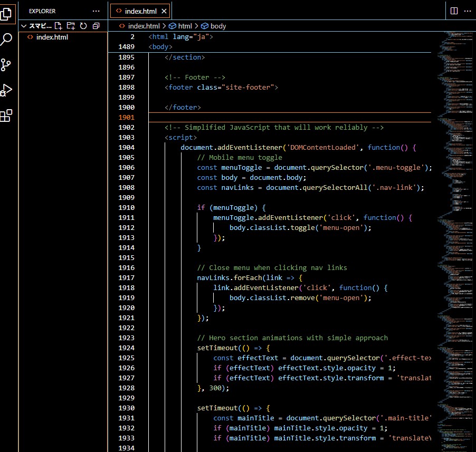Open the Run and Debug view
The width and height of the screenshot is (476, 452).
[6, 90]
